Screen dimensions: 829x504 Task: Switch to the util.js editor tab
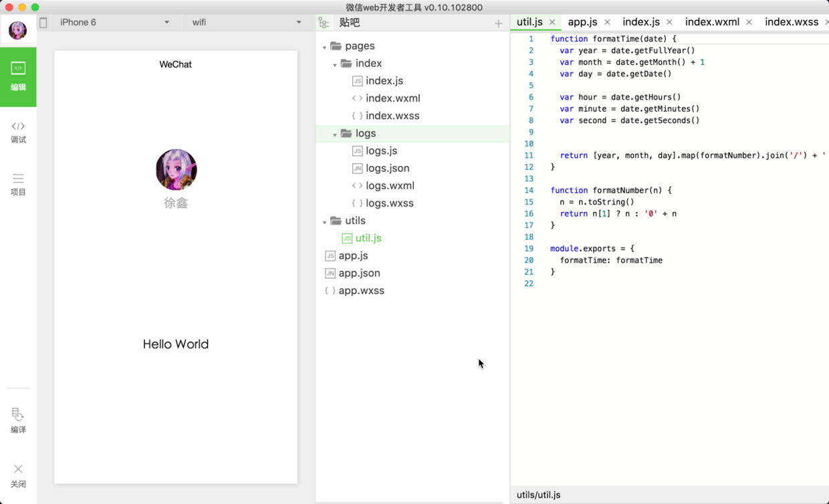529,22
